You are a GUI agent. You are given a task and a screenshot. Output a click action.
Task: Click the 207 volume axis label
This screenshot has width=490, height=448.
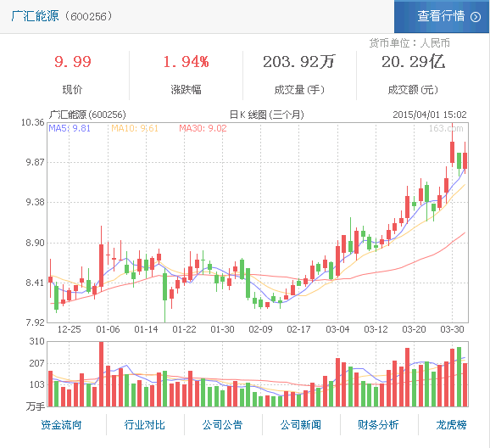[36, 363]
